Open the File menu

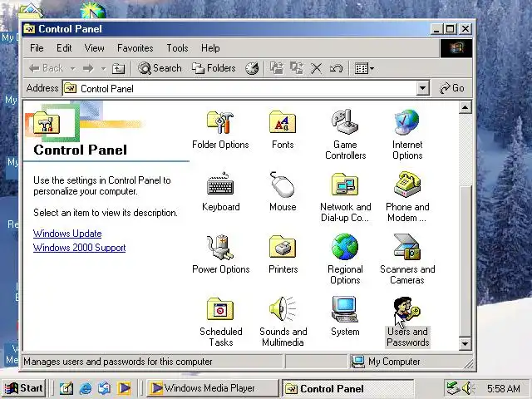[37, 48]
